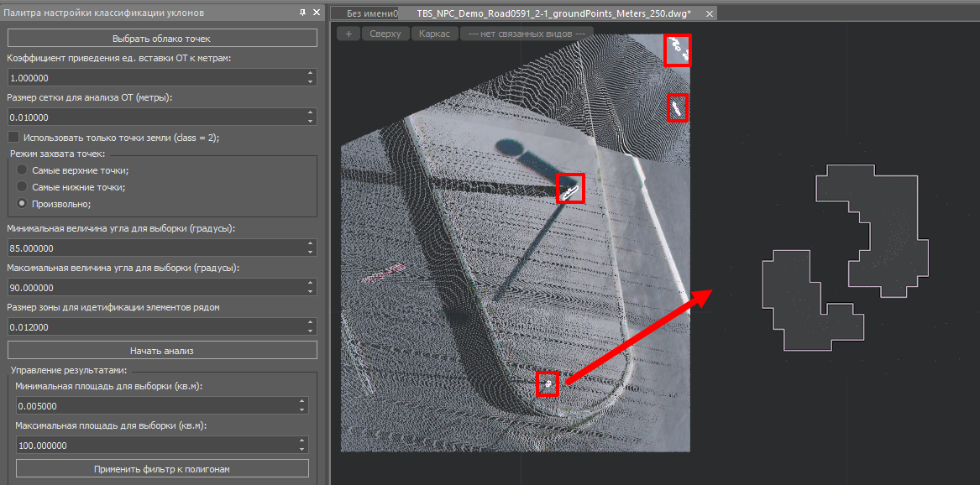Click the plus viewport control button
The height and width of the screenshot is (485, 980).
pos(349,34)
